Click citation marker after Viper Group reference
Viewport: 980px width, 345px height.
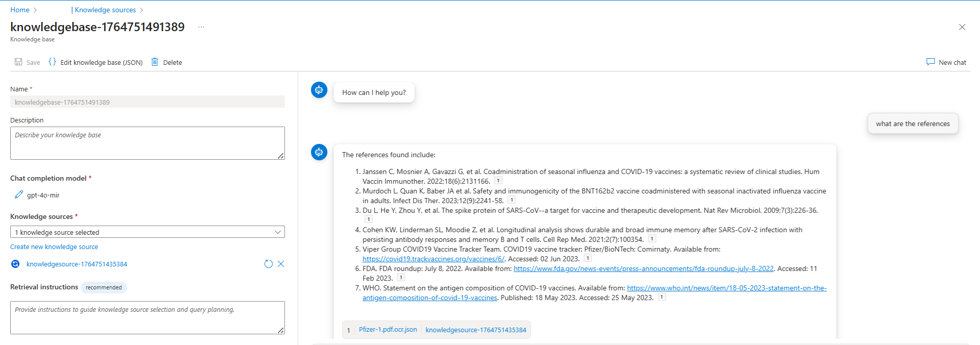[x=588, y=258]
